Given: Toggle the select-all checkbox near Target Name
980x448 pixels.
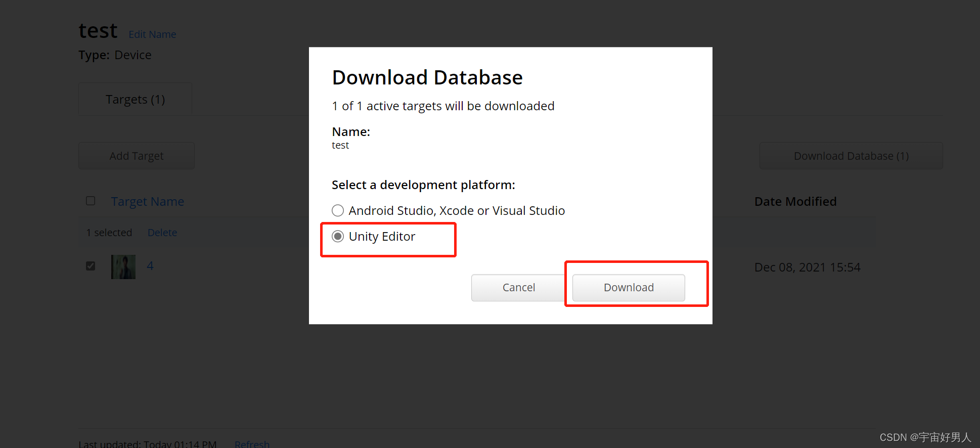Looking at the screenshot, I should (x=91, y=201).
